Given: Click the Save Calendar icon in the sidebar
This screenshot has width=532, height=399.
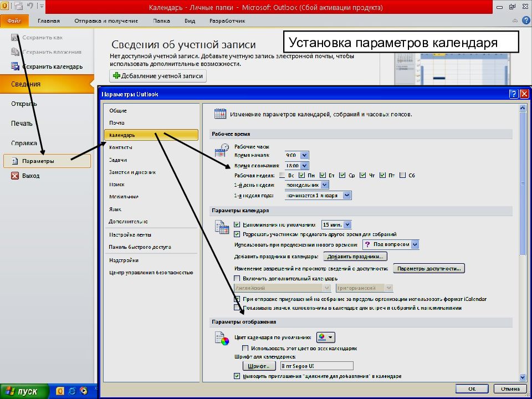Looking at the screenshot, I should 15,66.
